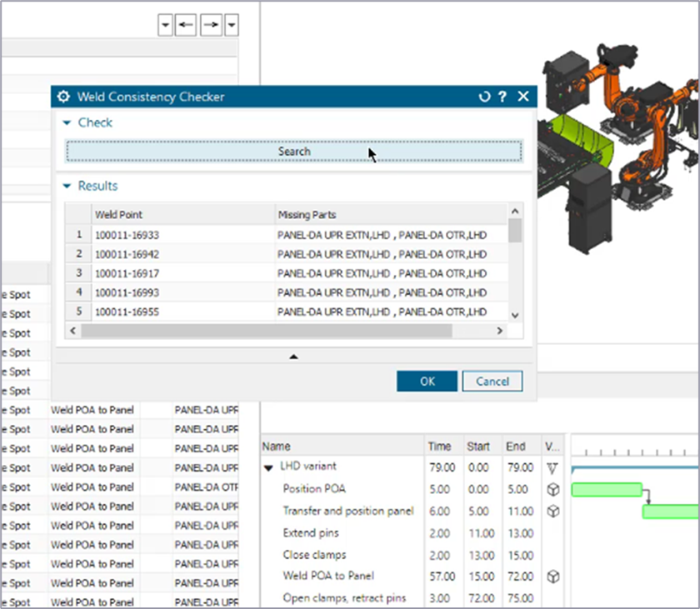700x609 pixels.
Task: Open help using the question mark icon
Action: point(502,96)
